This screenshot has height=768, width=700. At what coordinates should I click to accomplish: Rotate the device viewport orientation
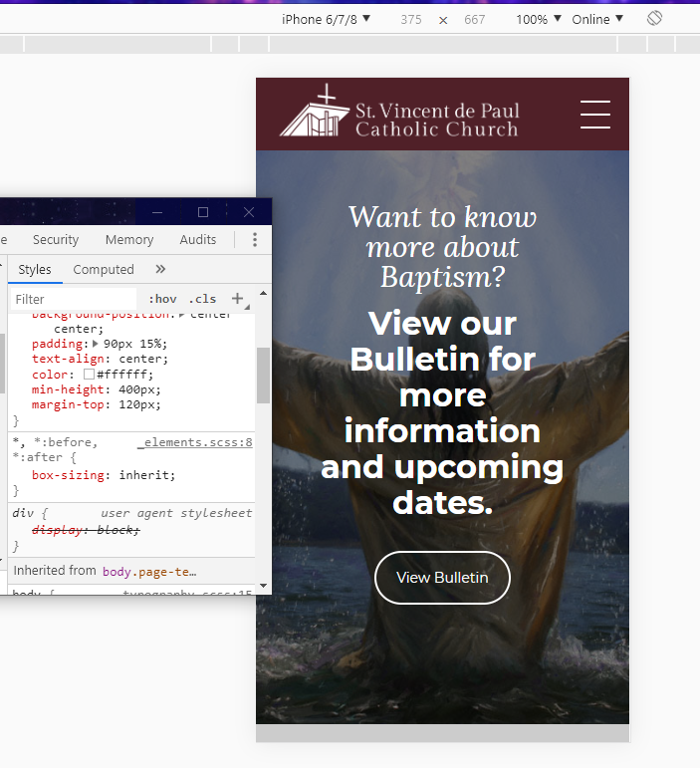[x=654, y=19]
